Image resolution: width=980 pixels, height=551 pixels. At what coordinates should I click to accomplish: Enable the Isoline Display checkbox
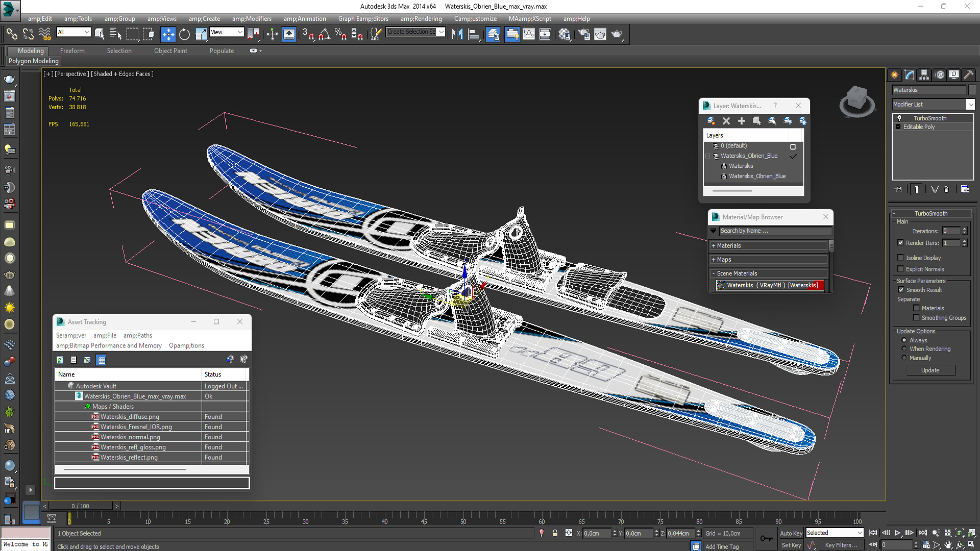(x=900, y=258)
